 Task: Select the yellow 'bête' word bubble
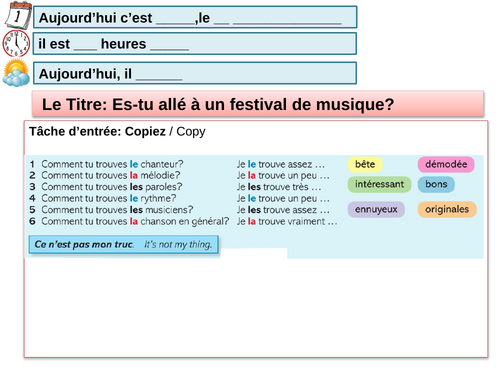tap(365, 164)
